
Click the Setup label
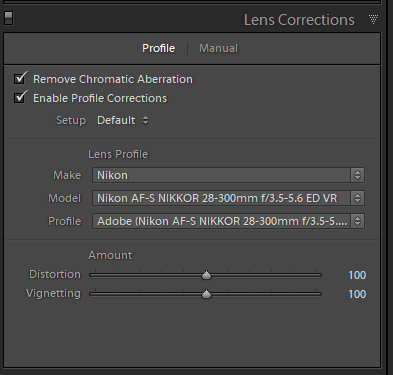pyautogui.click(x=71, y=120)
